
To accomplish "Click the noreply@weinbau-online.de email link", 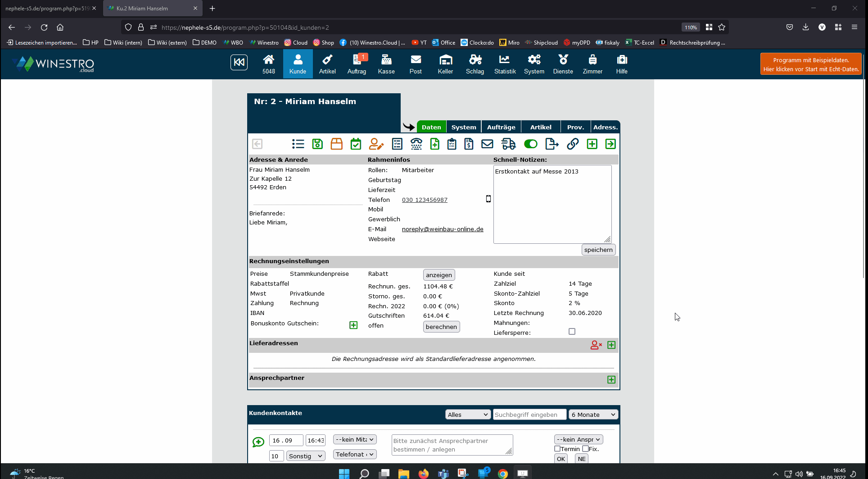I will [443, 229].
